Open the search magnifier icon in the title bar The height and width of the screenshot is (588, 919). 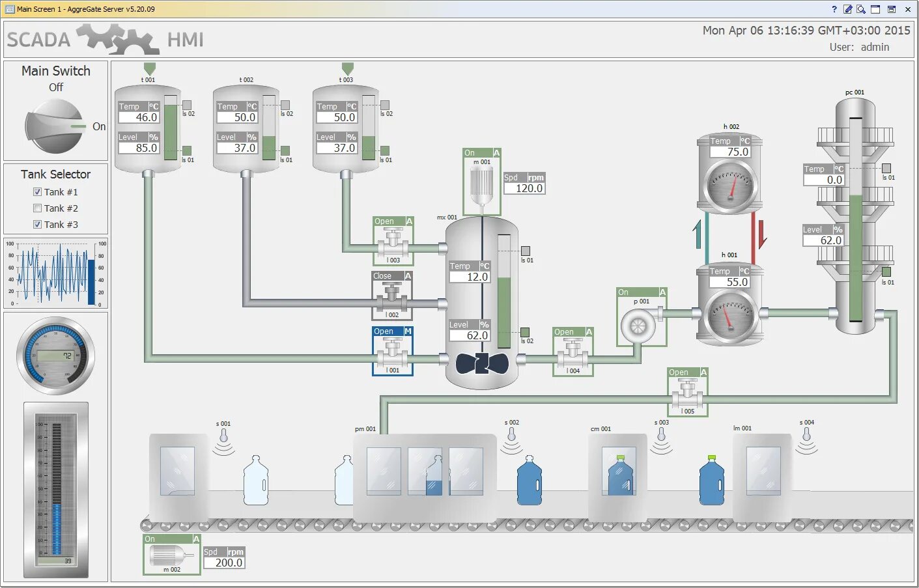pyautogui.click(x=861, y=9)
